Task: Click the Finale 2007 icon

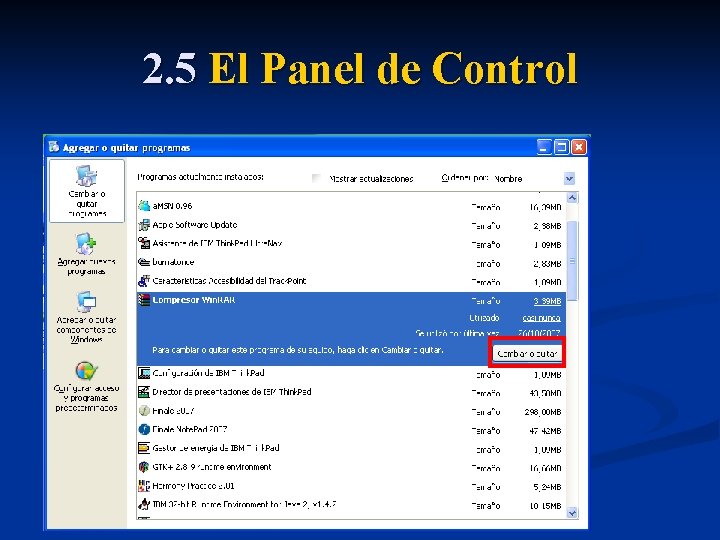Action: coord(144,411)
